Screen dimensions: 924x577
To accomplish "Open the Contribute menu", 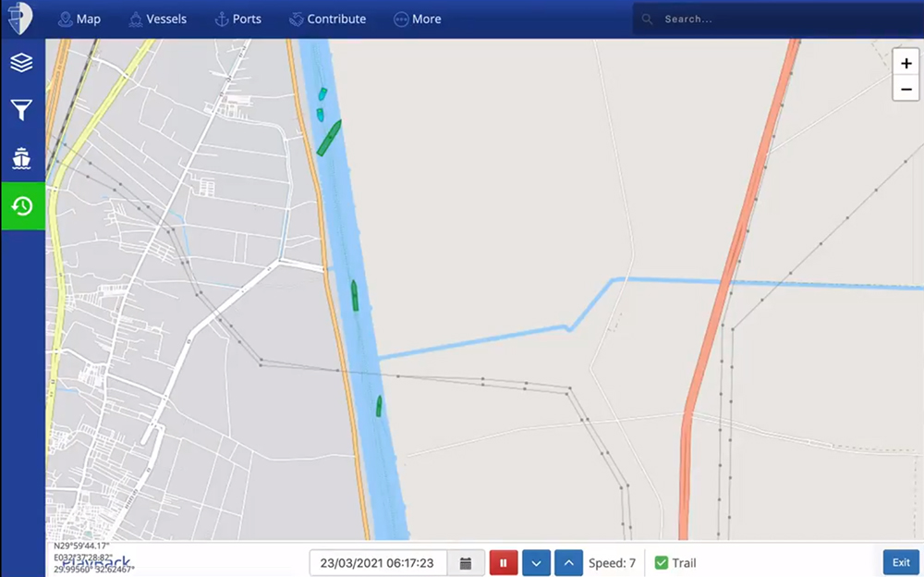I will [x=327, y=18].
